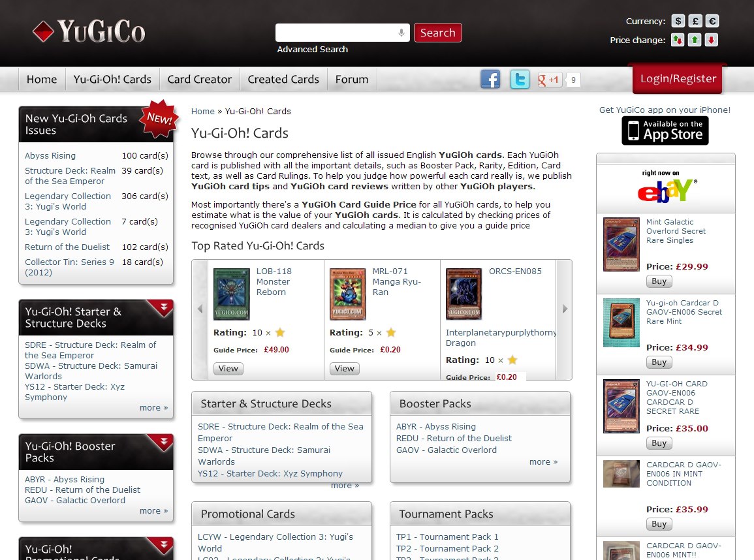Viewport: 754px width, 560px height.
Task: Open LCYW Legendary Collection 3 promotional link
Action: pos(275,542)
